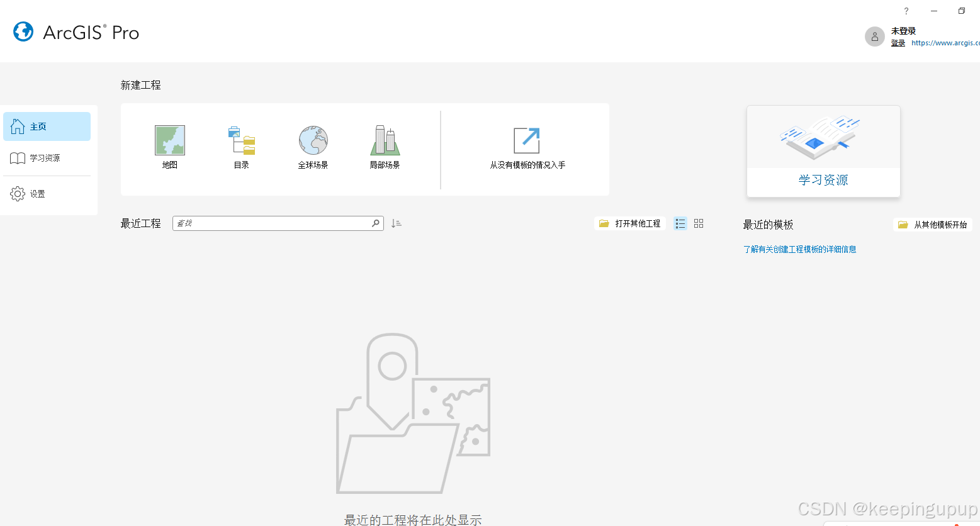Create a new 地图 (Map) project
980x526 pixels.
point(170,147)
